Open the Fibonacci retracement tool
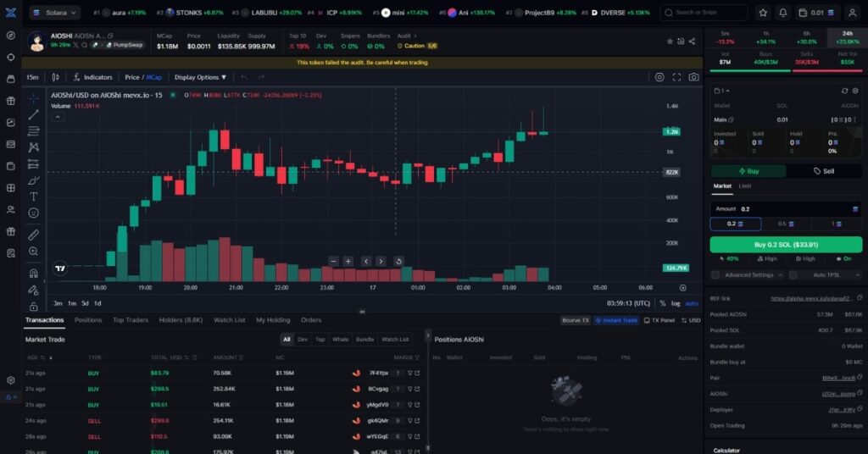Image resolution: width=868 pixels, height=454 pixels. tap(34, 131)
